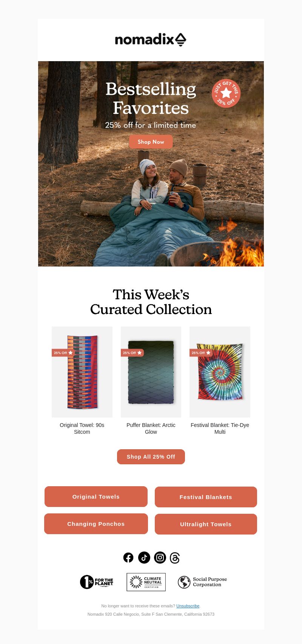Click the Unsubscribe link
This screenshot has width=302, height=644.
tap(188, 606)
